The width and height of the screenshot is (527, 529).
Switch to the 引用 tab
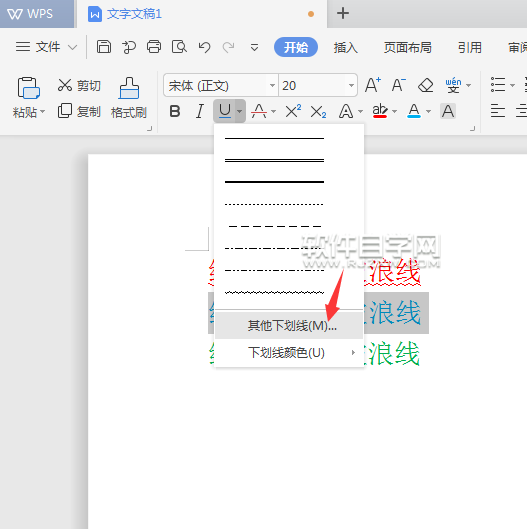click(470, 48)
